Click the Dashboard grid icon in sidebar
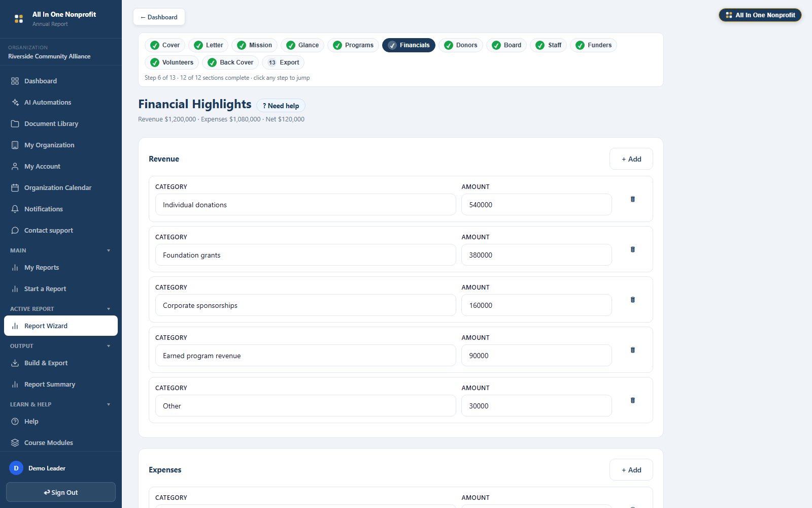This screenshot has height=508, width=812. coord(15,81)
